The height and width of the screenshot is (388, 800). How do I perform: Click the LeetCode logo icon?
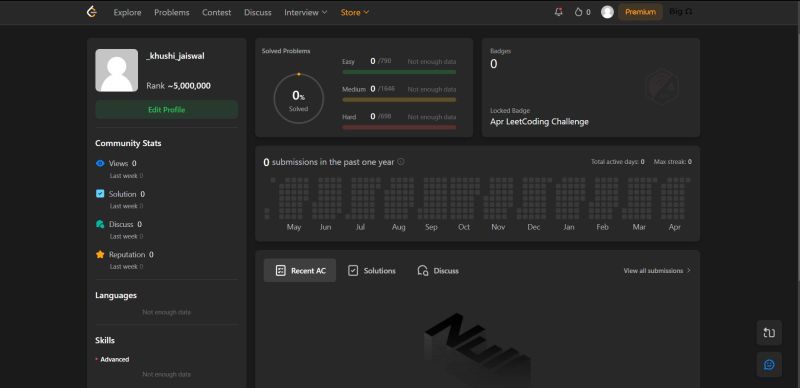click(x=92, y=12)
